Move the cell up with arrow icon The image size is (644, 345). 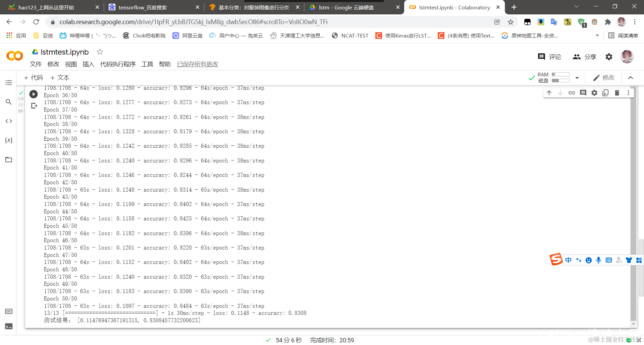pos(549,93)
